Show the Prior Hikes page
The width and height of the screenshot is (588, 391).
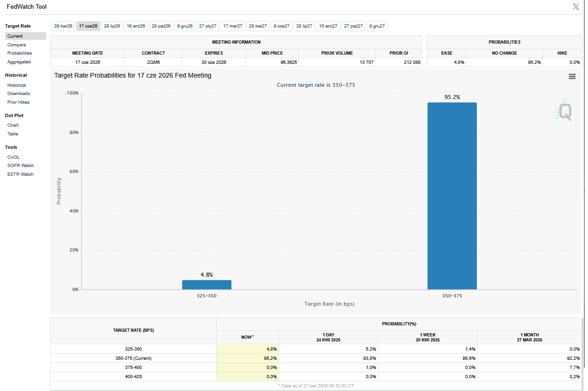coord(18,102)
